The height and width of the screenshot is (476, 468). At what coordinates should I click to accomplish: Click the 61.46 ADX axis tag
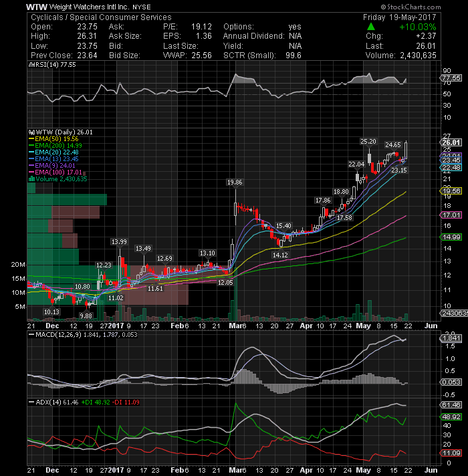click(451, 404)
